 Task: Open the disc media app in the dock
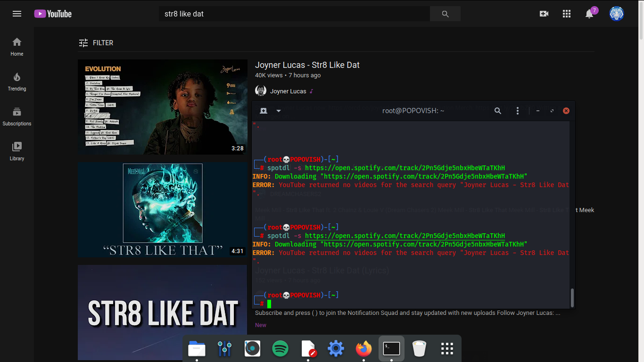coord(253,349)
